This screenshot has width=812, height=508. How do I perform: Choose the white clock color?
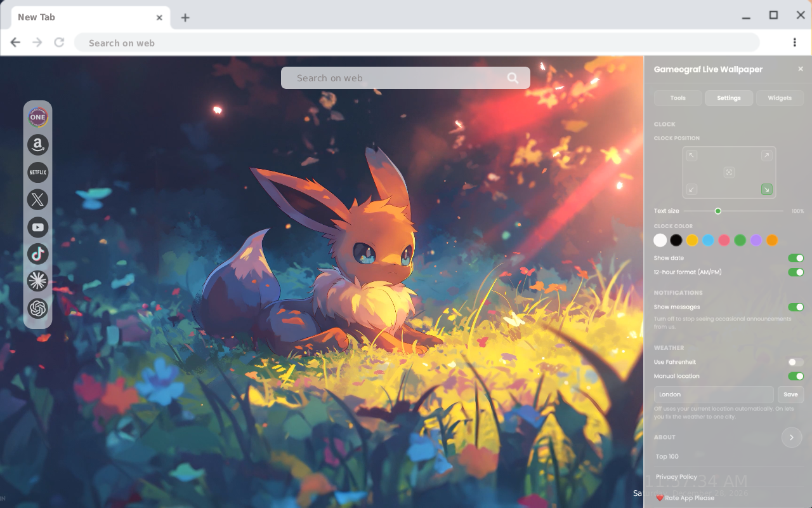point(660,240)
